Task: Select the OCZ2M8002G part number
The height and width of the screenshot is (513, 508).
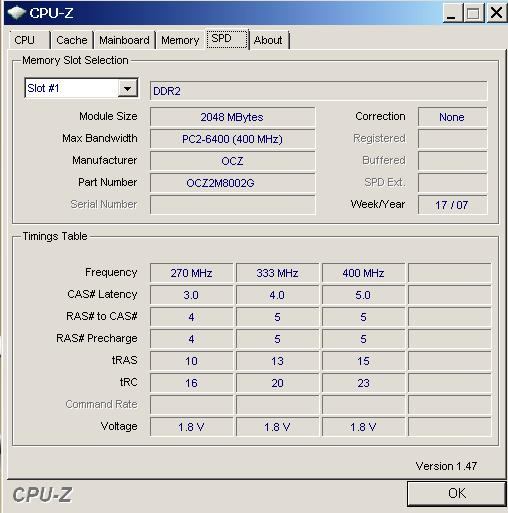Action: tap(232, 183)
